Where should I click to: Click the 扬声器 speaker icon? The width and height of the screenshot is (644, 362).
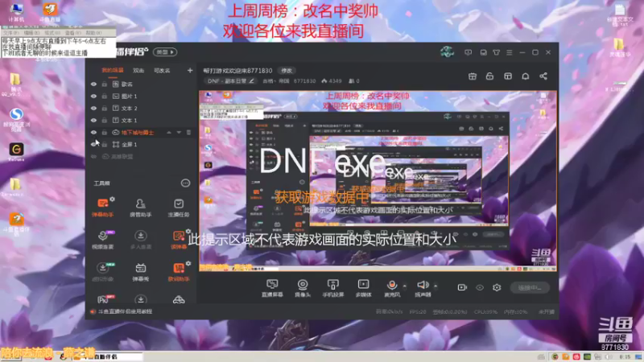(423, 285)
